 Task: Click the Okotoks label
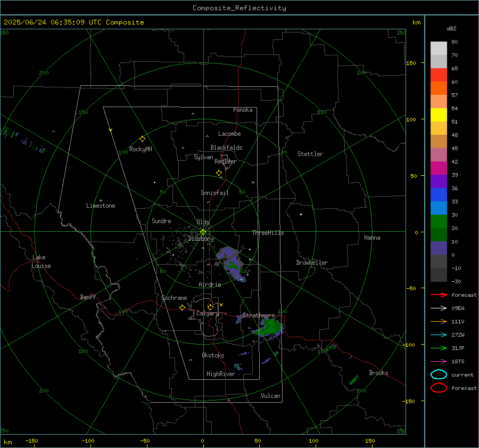[x=213, y=355]
